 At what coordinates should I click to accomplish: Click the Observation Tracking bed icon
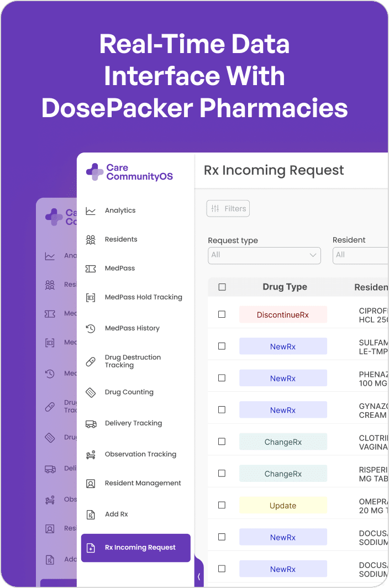pos(91,454)
